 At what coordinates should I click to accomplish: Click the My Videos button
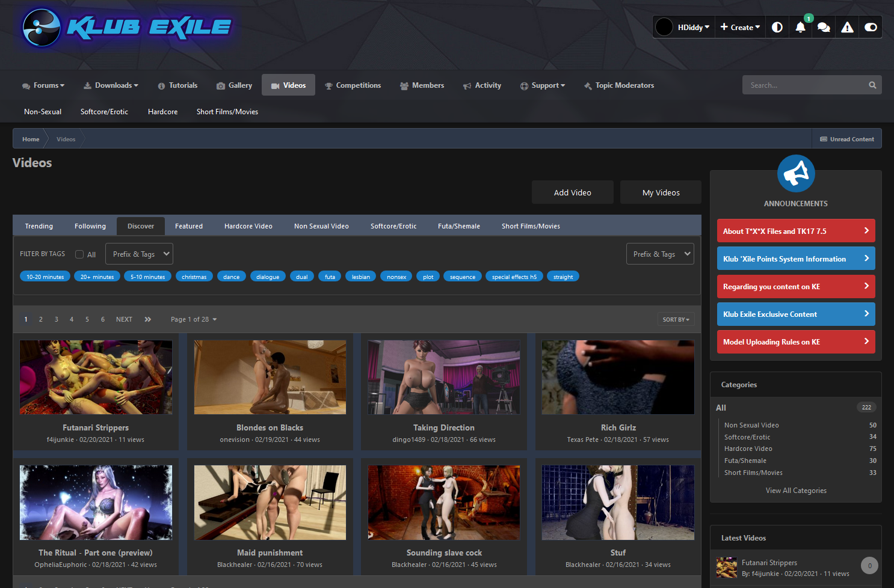[661, 192]
